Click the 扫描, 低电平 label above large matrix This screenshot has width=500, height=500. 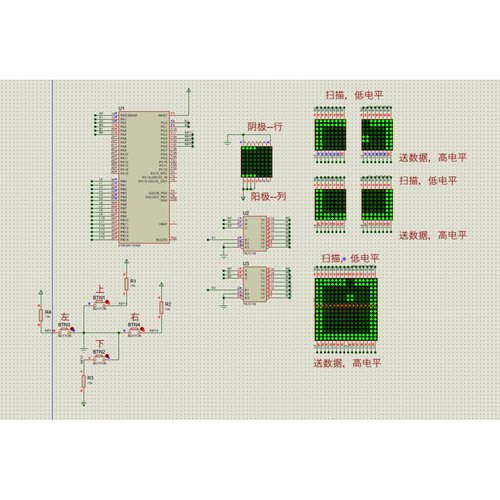coord(350,258)
